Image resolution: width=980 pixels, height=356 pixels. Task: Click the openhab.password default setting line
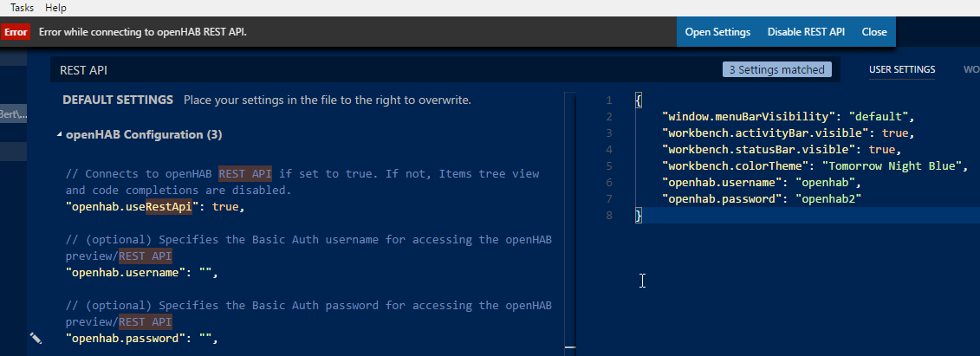(x=142, y=339)
